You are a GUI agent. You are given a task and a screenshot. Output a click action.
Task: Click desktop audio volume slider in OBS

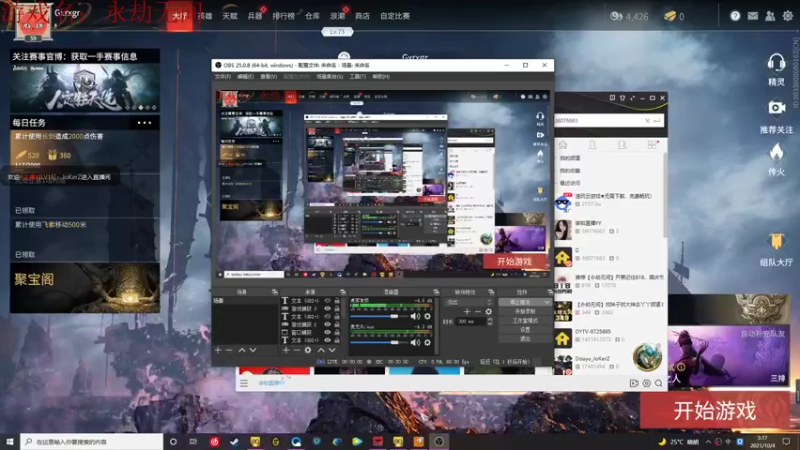point(379,316)
